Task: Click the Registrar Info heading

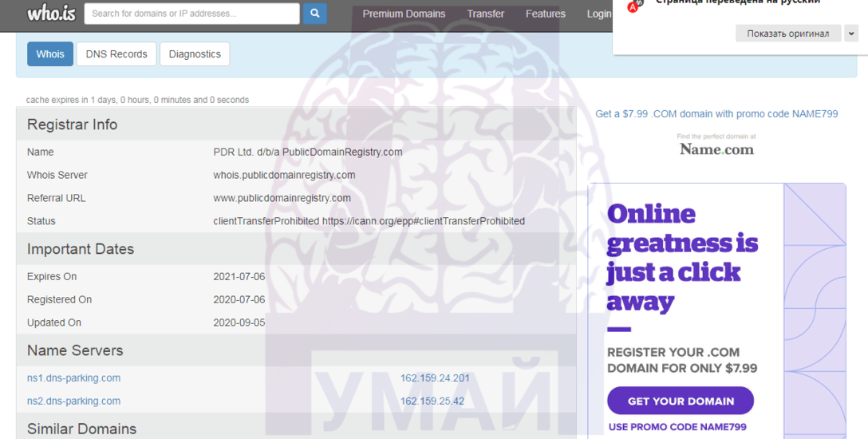Action: pyautogui.click(x=72, y=125)
